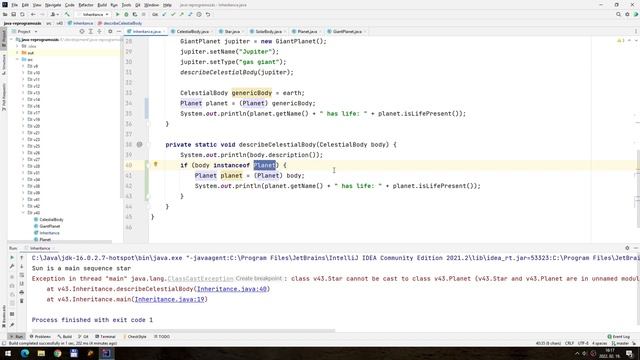Build the project with the hammer icon
The height and width of the screenshot is (360, 640).
pyautogui.click(x=67, y=14)
